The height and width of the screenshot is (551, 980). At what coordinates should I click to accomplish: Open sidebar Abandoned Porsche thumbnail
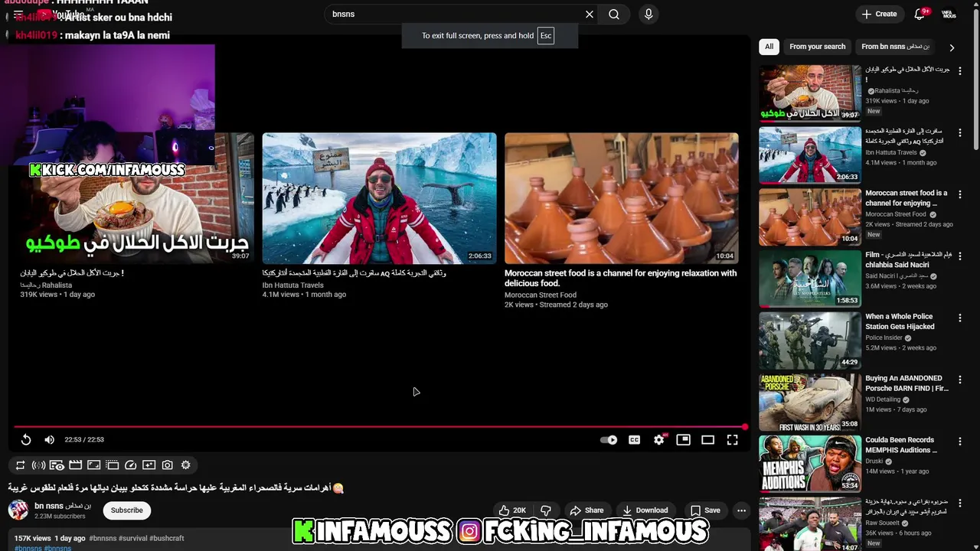click(810, 402)
